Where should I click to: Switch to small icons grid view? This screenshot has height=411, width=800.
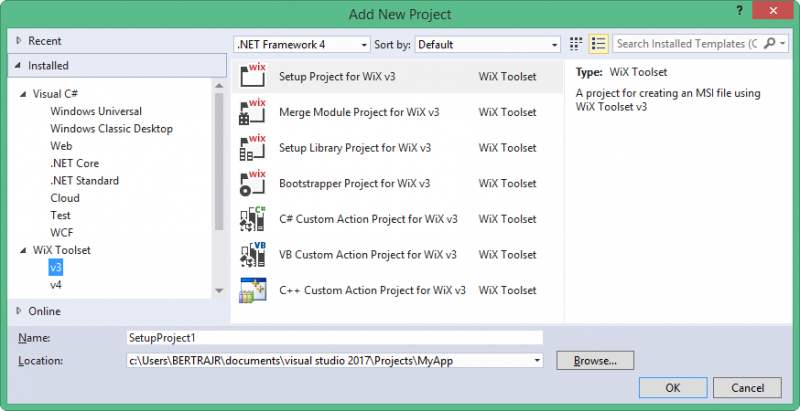point(576,44)
